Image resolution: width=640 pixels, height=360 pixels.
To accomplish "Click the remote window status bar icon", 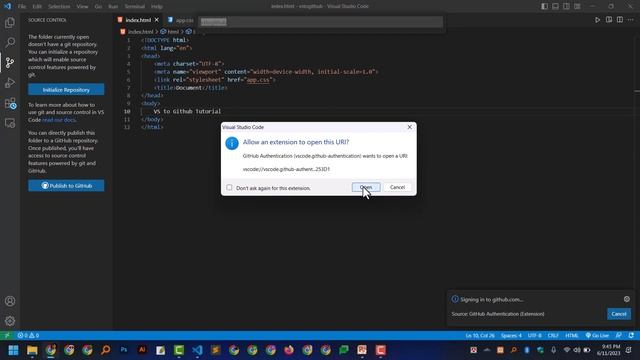I will click(x=7, y=336).
